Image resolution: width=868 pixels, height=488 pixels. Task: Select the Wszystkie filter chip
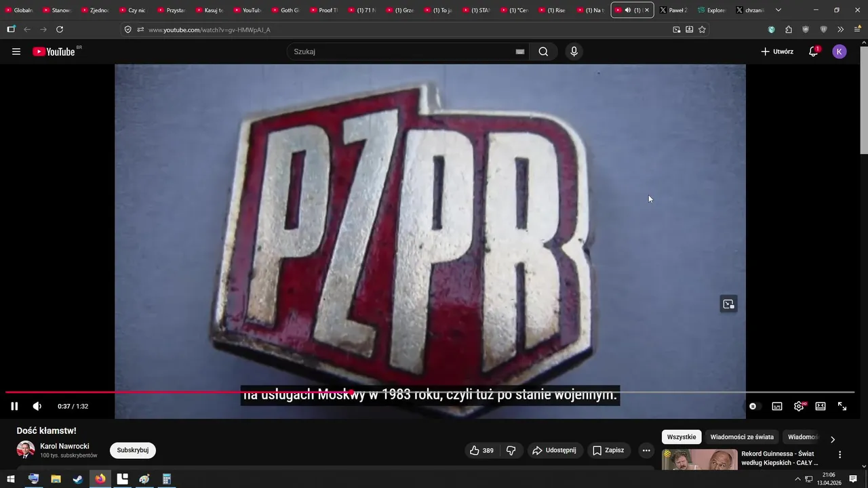(682, 437)
